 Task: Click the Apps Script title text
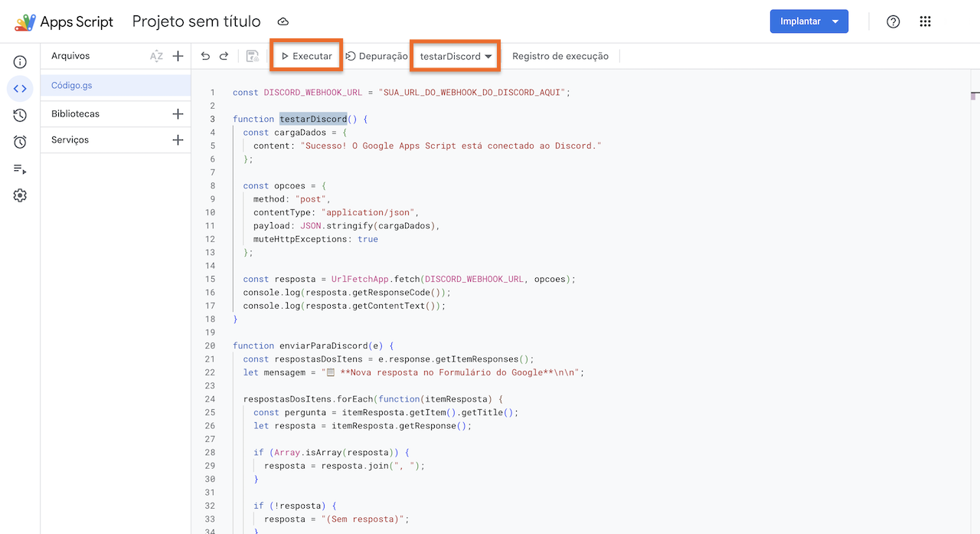click(77, 21)
